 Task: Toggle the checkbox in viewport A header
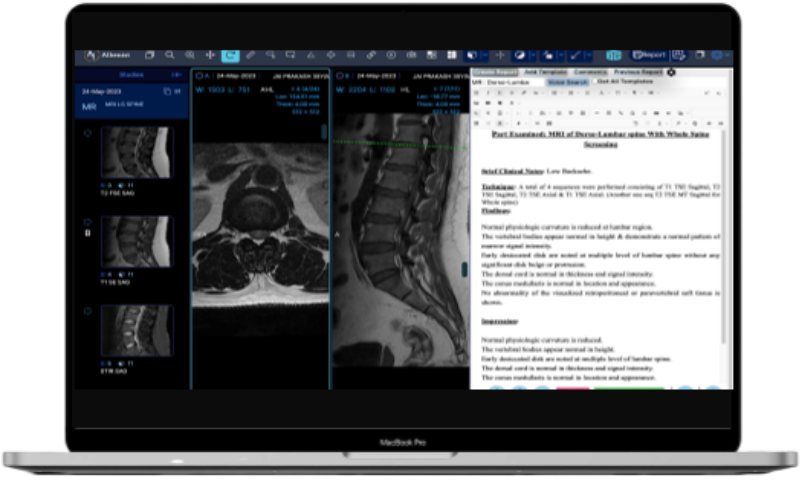tap(199, 76)
